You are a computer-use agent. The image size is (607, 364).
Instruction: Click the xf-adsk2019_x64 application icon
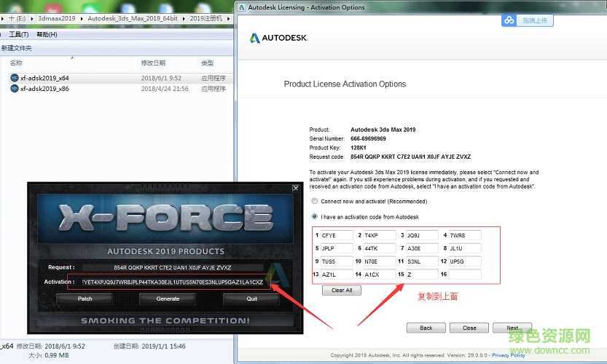point(15,78)
